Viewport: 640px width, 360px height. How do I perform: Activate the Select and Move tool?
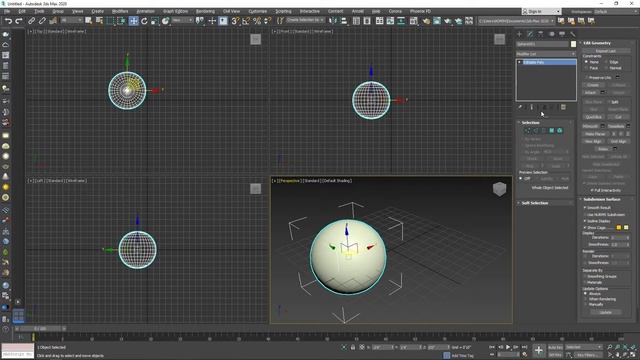coord(133,21)
